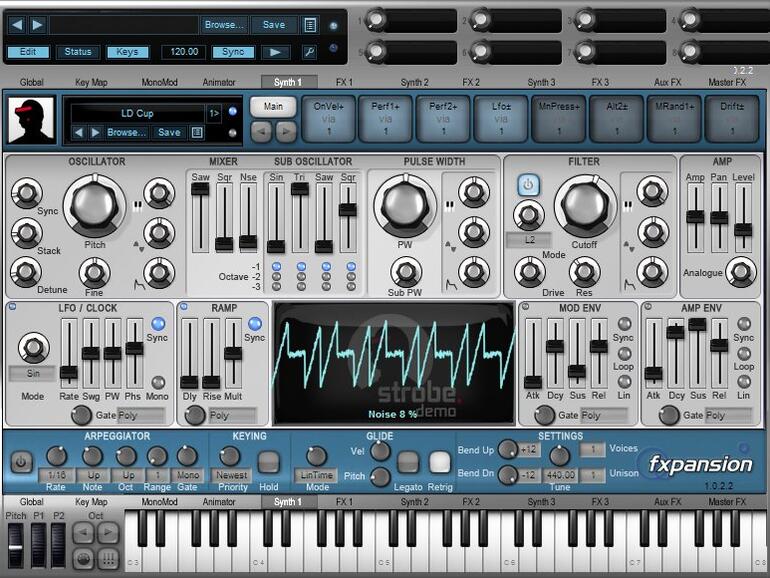Image resolution: width=770 pixels, height=578 pixels.
Task: Enable the Hold keying button
Action: (x=268, y=462)
